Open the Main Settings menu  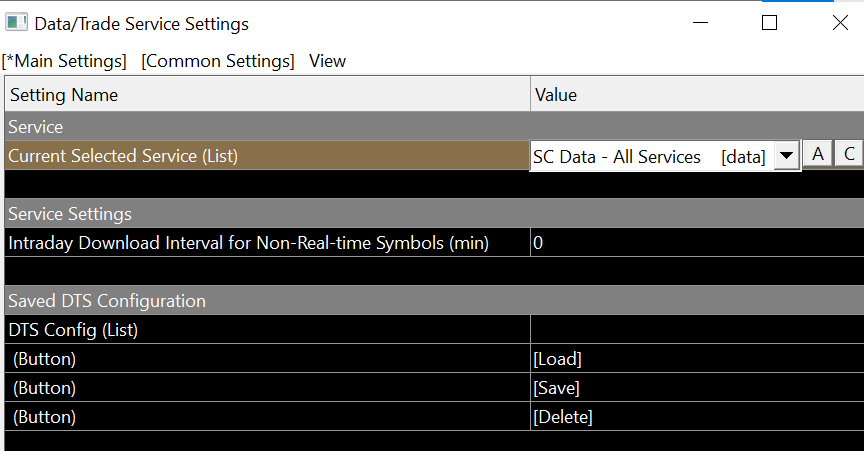click(64, 61)
